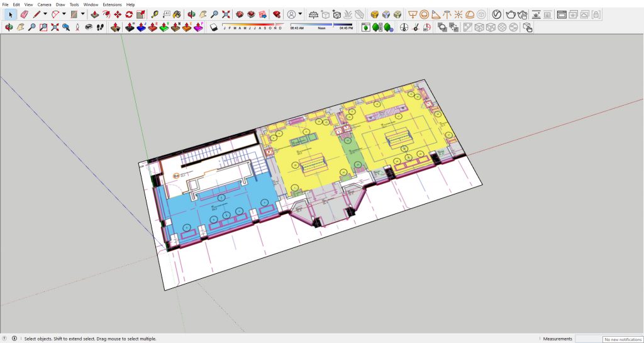
Task: Open the Camera menu
Action: point(44,4)
